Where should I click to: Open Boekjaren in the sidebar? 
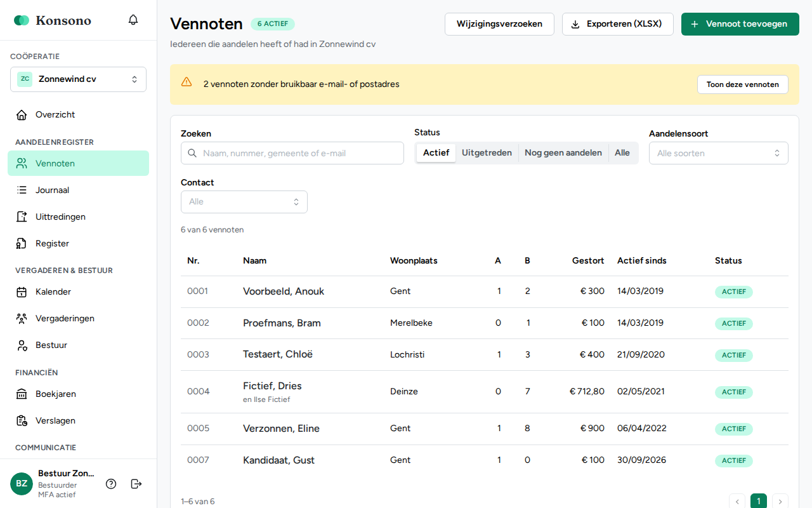[78, 394]
